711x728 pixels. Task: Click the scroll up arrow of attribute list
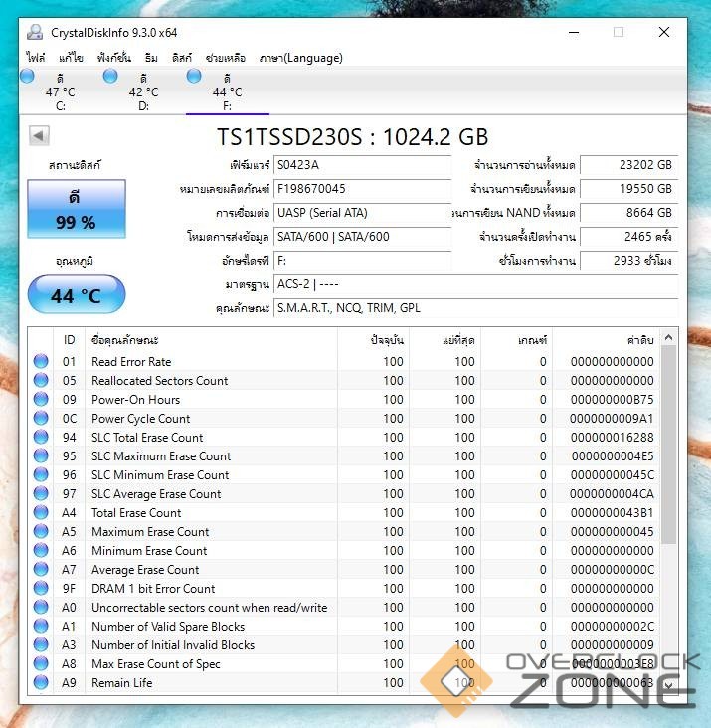point(669,337)
